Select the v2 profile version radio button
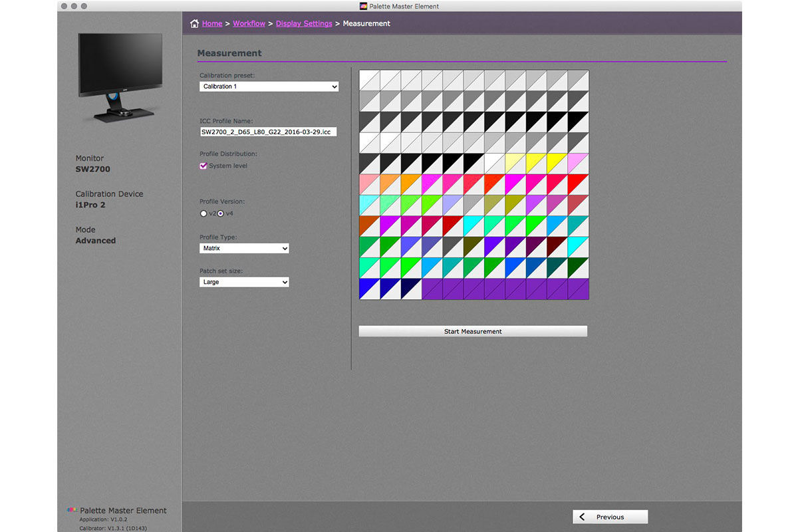Screen dimensions: 798x532 203,213
